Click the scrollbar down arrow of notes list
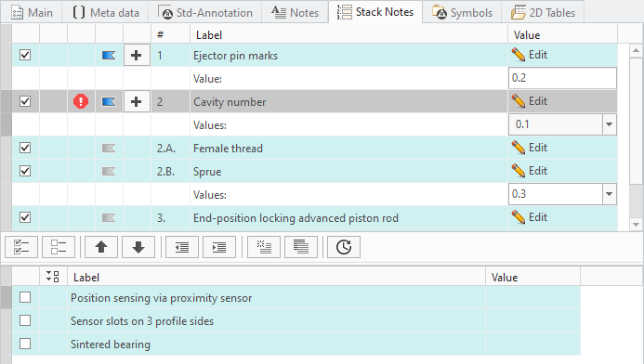 coord(636,225)
